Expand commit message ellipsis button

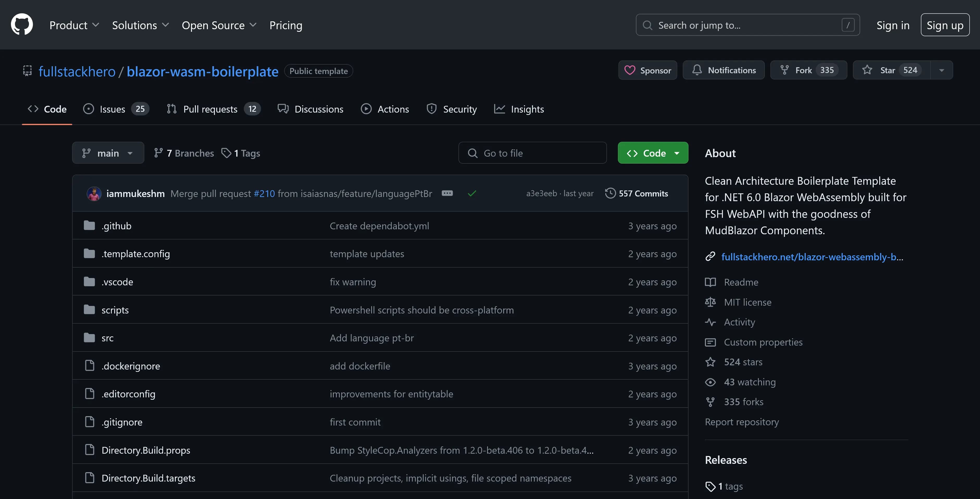[447, 193]
